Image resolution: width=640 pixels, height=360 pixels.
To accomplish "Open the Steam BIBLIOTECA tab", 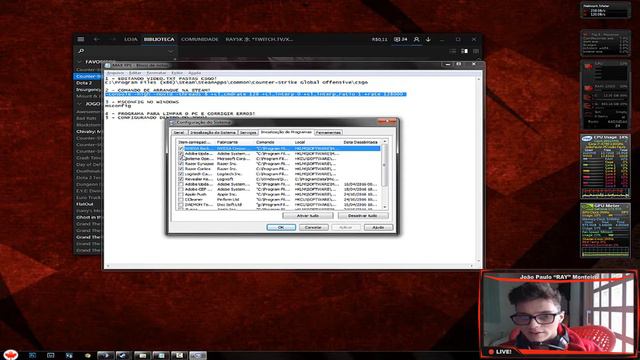I will pyautogui.click(x=159, y=39).
